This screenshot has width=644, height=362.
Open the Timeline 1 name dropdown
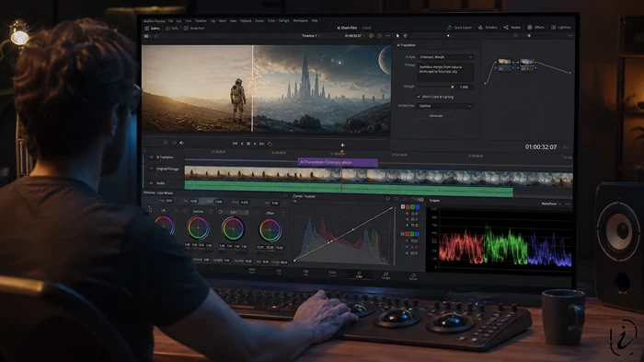tap(311, 36)
